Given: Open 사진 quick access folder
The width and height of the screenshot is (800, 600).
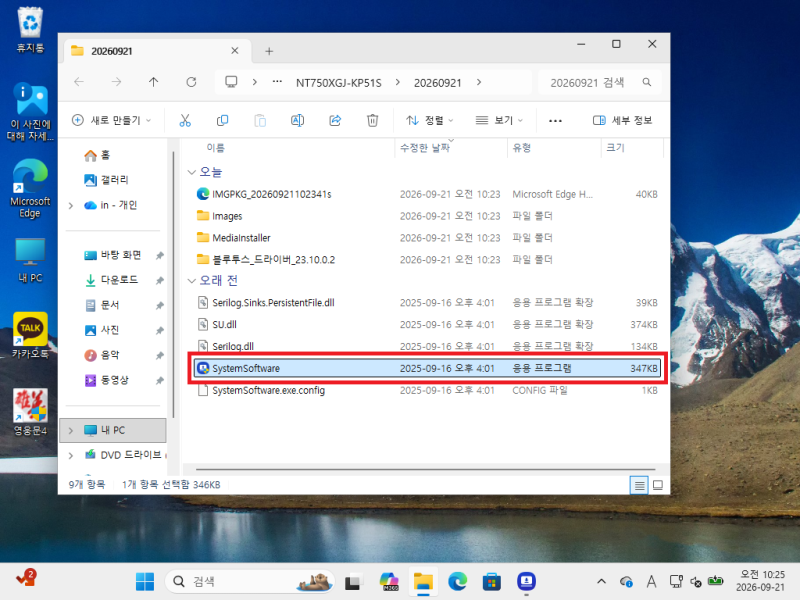Looking at the screenshot, I should [102, 330].
